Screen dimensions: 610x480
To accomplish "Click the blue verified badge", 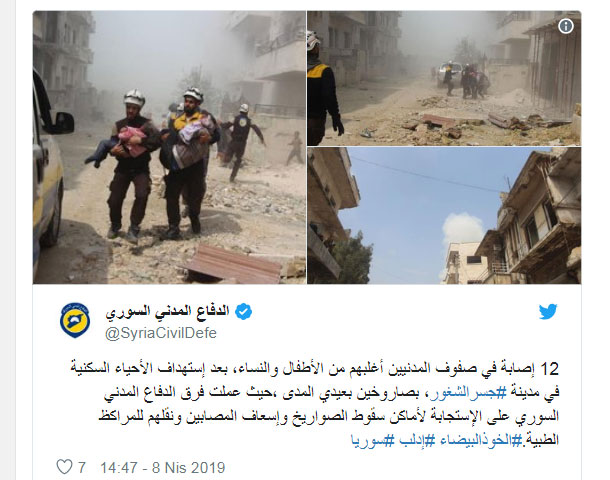I will (244, 312).
